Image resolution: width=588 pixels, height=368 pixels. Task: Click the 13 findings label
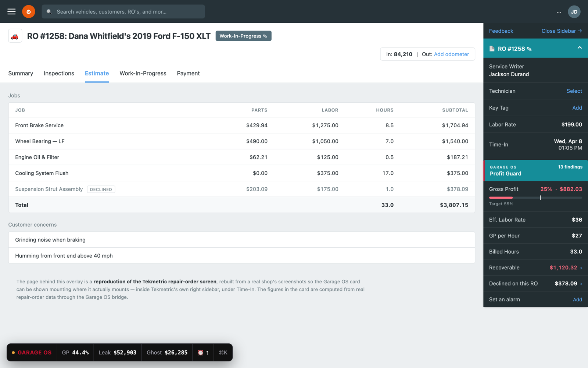tap(570, 167)
